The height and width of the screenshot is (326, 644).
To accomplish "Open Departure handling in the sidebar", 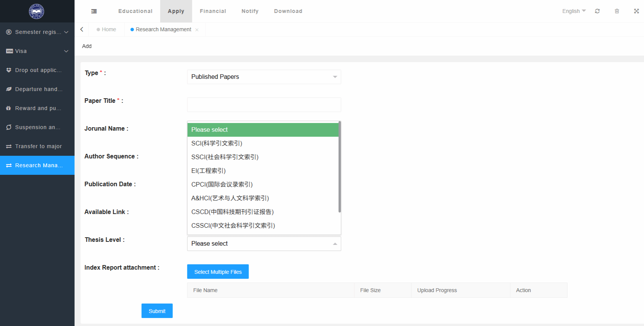I will pos(37,89).
